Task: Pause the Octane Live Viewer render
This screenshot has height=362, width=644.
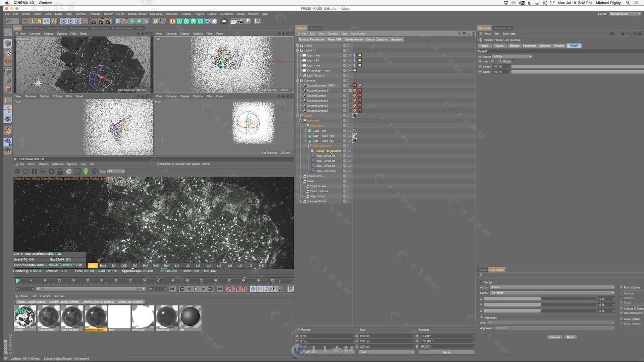Action: (x=34, y=171)
